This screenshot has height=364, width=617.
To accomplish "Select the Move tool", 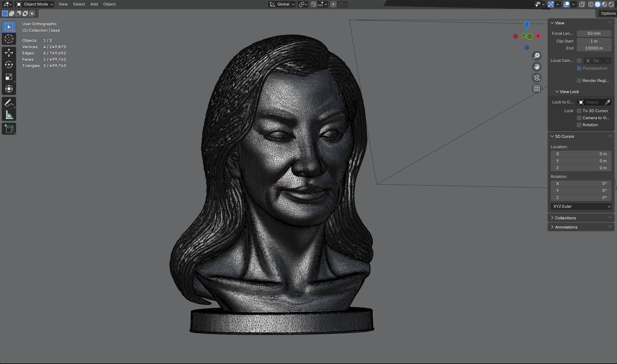I will 9,52.
